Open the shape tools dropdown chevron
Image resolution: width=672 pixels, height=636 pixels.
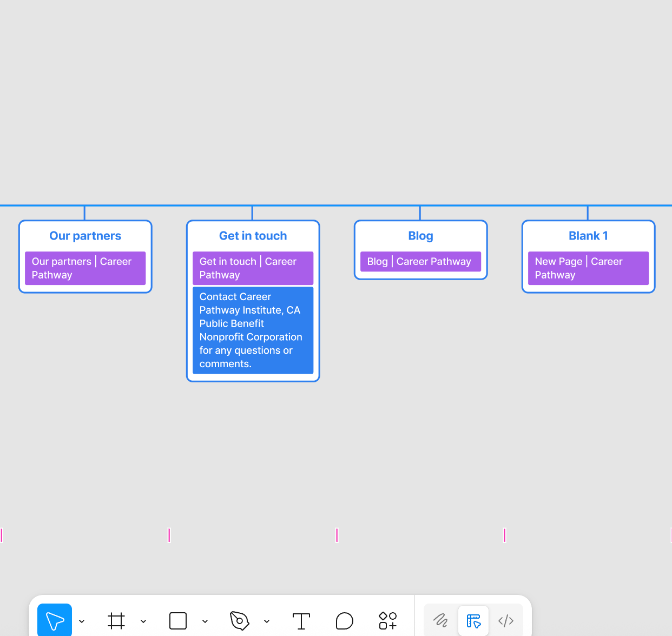click(x=205, y=621)
